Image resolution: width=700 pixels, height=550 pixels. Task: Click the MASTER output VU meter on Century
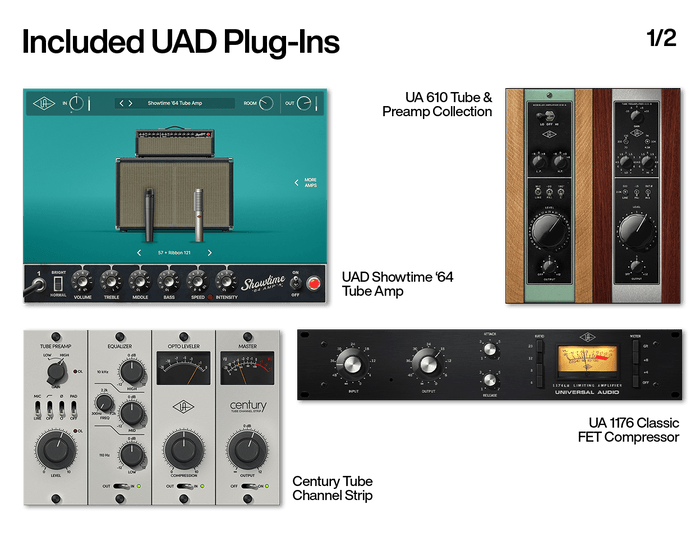(247, 368)
